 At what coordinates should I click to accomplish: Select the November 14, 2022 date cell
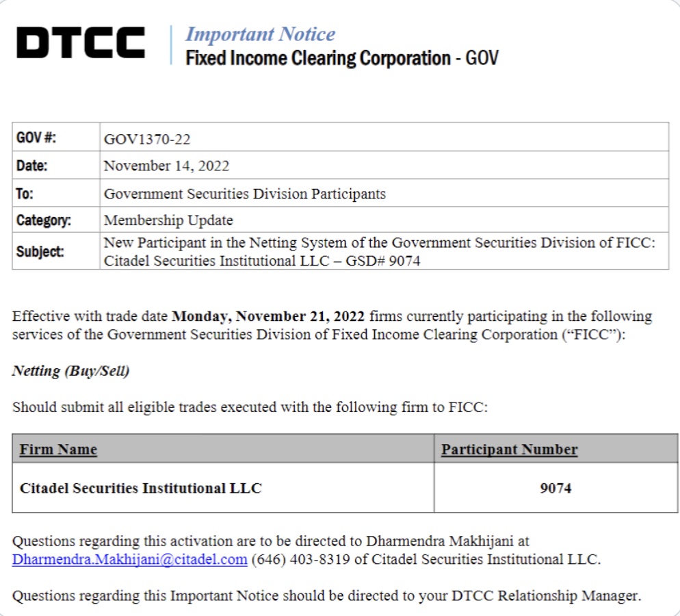pyautogui.click(x=166, y=166)
